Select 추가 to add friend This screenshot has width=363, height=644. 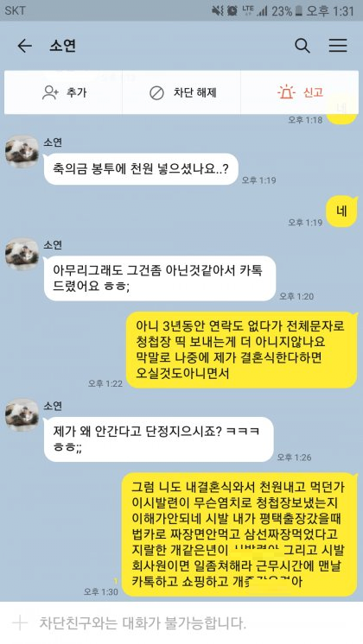pos(76,92)
